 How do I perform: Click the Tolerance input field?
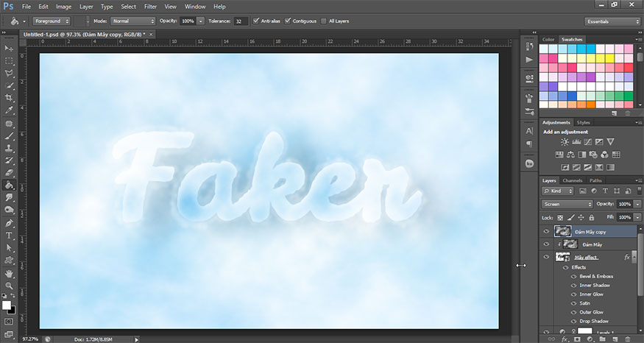[241, 21]
